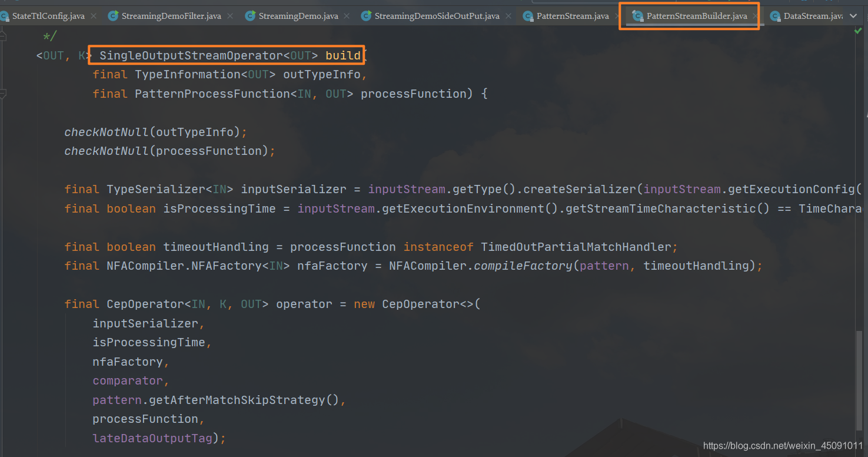Screen dimensions: 868x457
Task: Open the hidden tabs dropdown chevron
Action: point(854,16)
